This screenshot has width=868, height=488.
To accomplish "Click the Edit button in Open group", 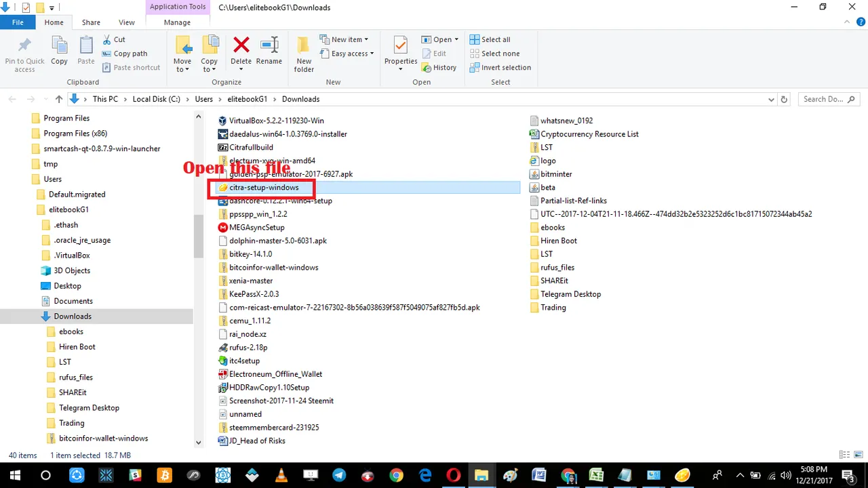I will [434, 54].
